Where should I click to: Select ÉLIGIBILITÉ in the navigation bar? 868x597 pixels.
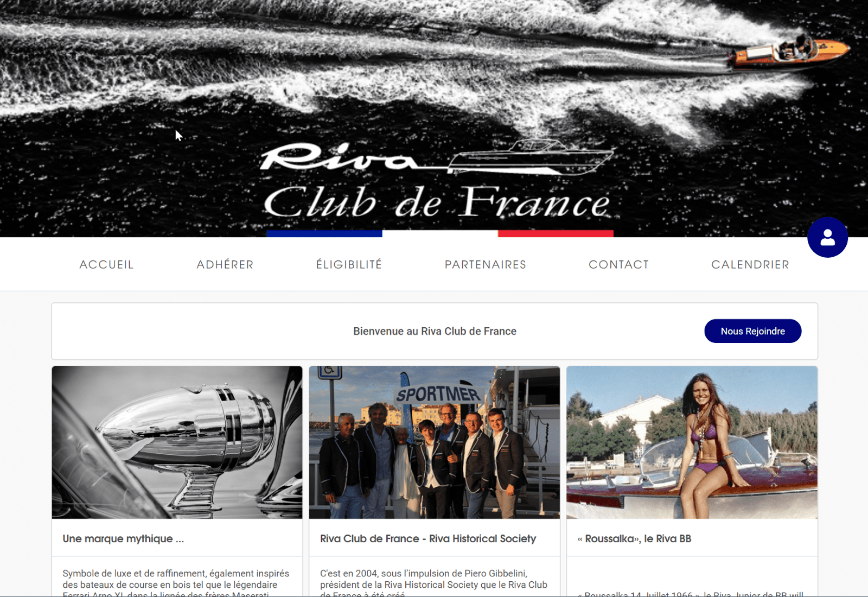point(349,264)
